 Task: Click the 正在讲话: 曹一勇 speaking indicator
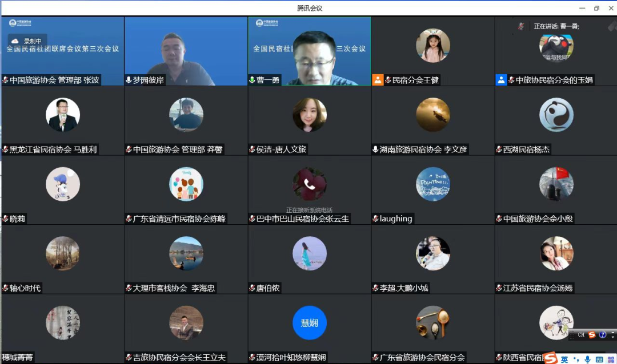(x=556, y=26)
